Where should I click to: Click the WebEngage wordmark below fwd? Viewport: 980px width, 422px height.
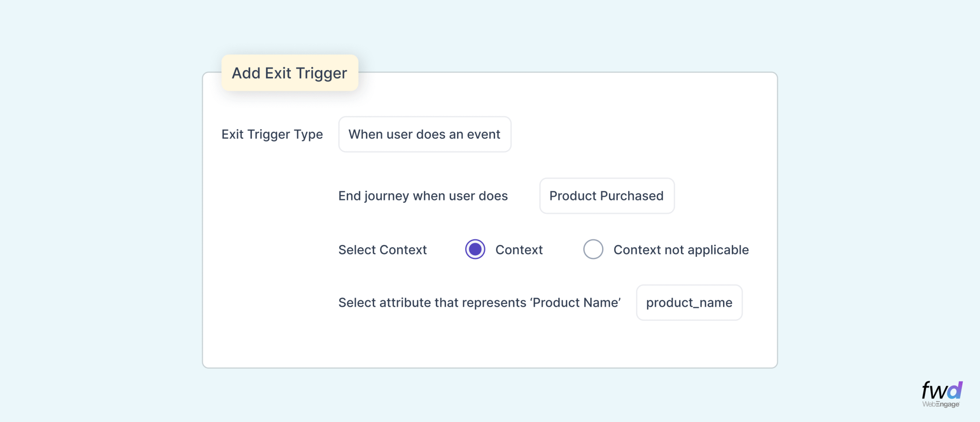pyautogui.click(x=941, y=404)
